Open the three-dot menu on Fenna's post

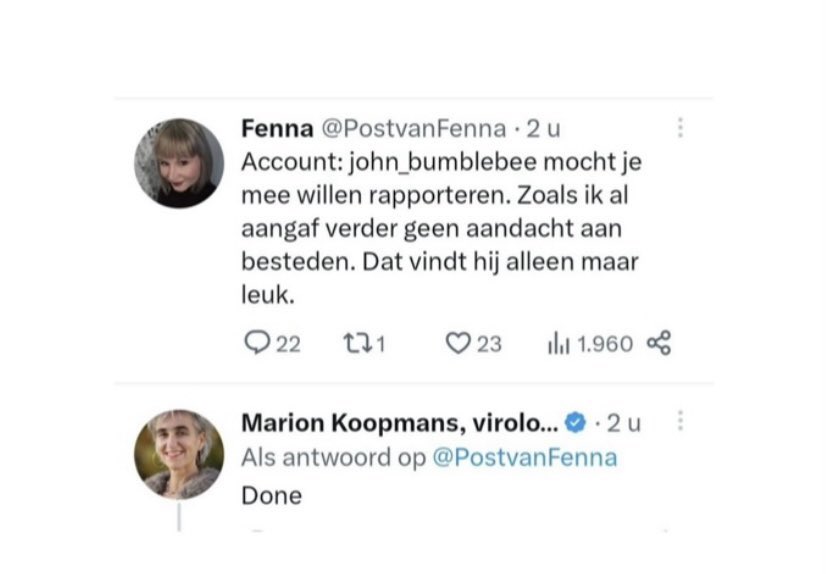point(680,128)
